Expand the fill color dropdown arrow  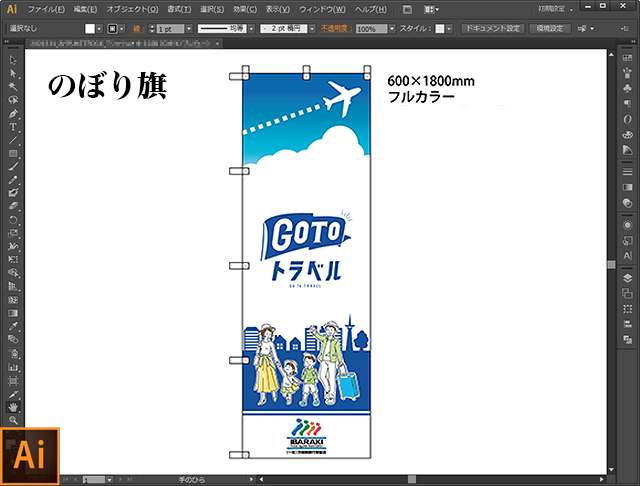(x=99, y=29)
